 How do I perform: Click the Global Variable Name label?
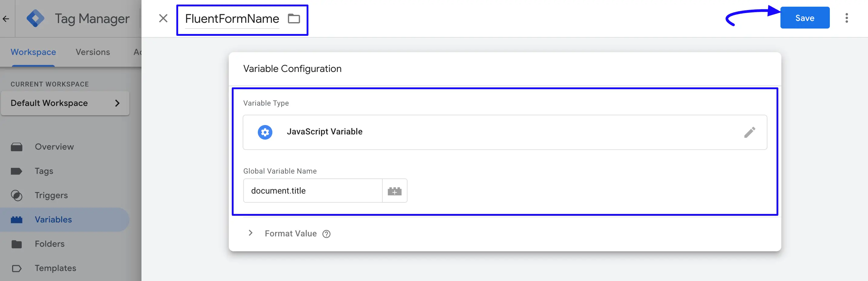[280, 171]
